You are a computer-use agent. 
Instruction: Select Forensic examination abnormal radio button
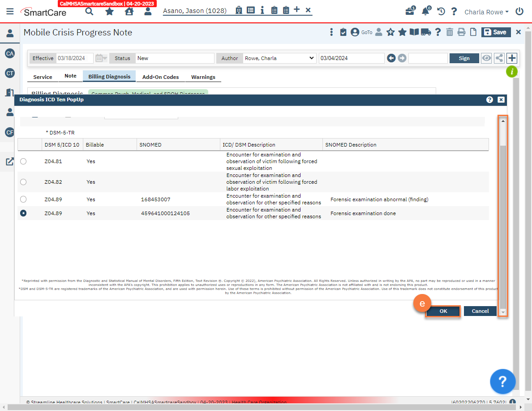(23, 199)
